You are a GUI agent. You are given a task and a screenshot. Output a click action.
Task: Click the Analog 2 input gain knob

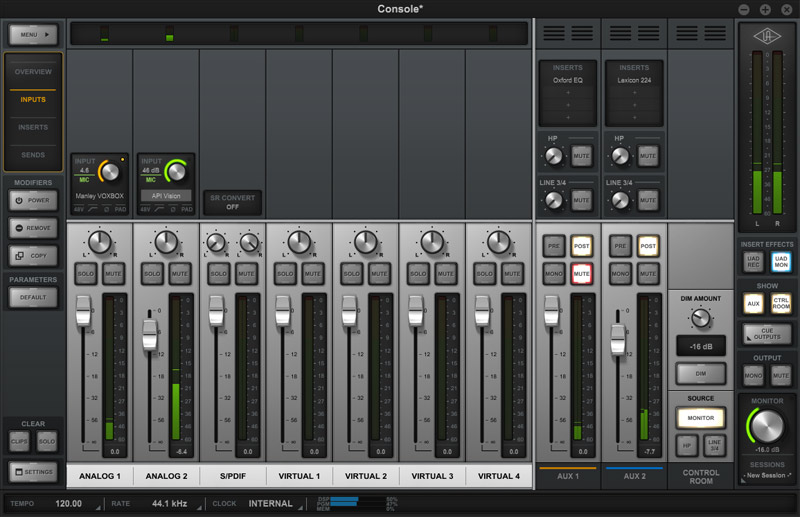pos(176,172)
